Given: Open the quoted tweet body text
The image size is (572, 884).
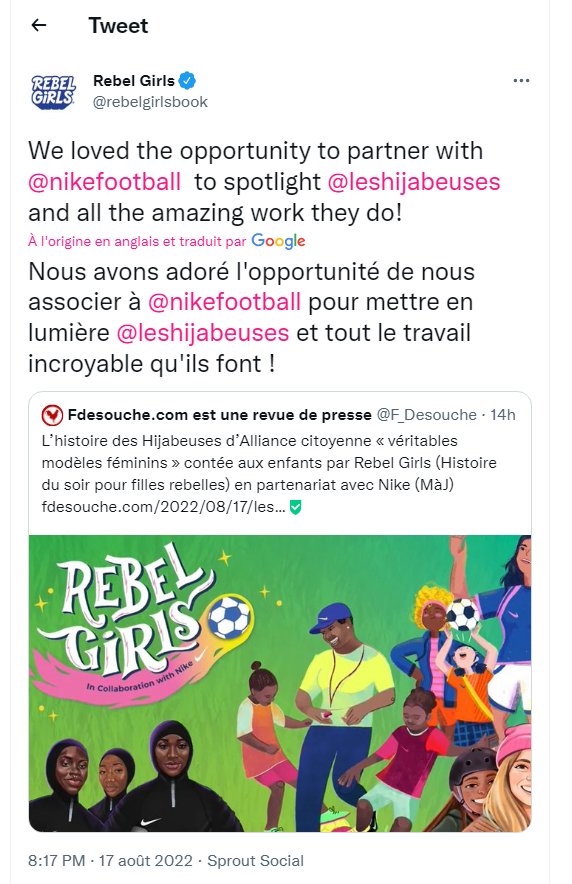Looking at the screenshot, I should tap(269, 463).
